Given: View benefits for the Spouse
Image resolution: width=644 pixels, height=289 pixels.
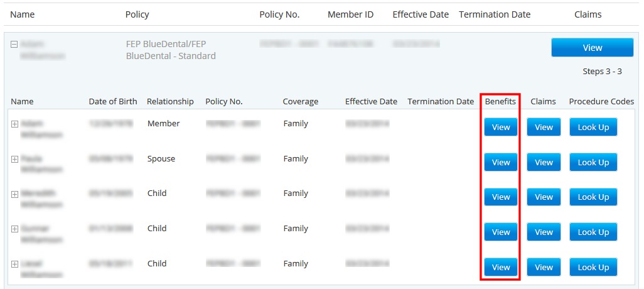Looking at the screenshot, I should click(501, 162).
